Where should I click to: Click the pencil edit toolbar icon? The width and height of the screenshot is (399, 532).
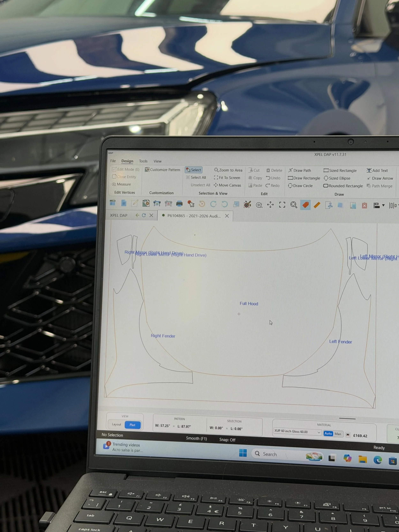click(135, 203)
